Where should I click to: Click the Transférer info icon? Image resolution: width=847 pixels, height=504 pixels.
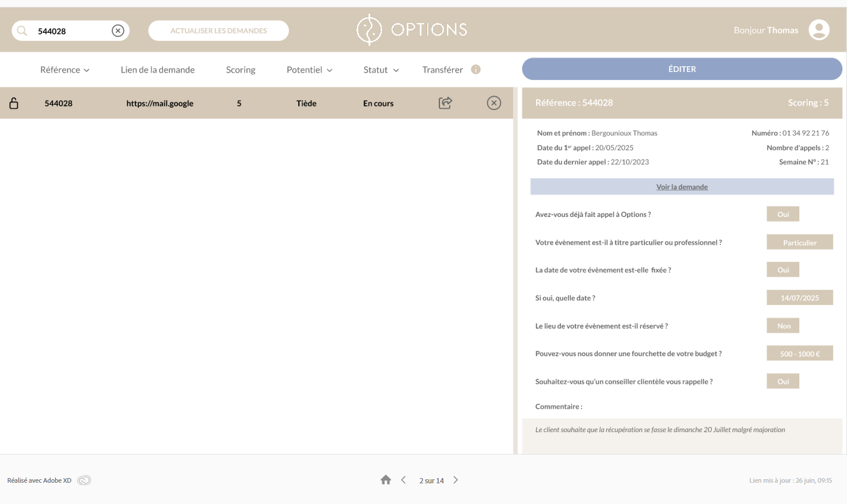476,70
